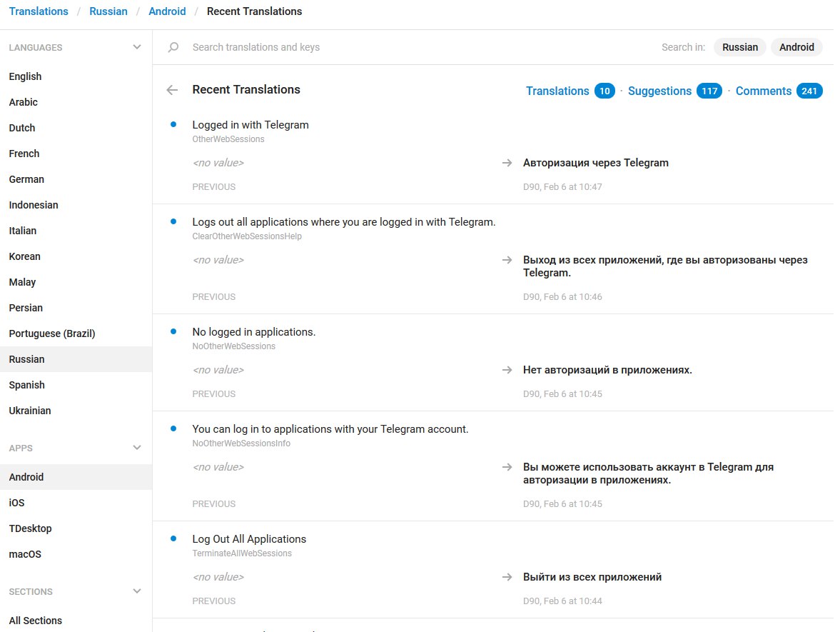Select English in languages list
Screen dimensions: 840x632
pyautogui.click(x=76, y=76)
